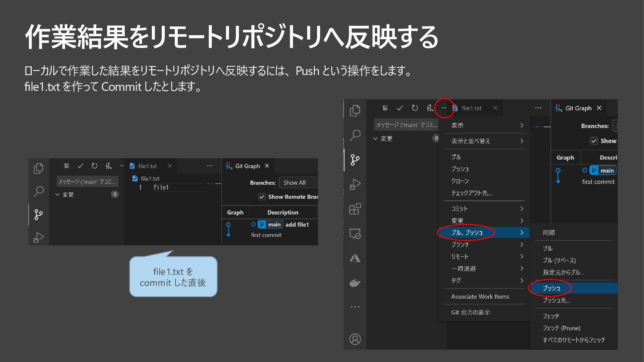Image resolution: width=644 pixels, height=362 pixels.
Task: Open Source Control in right screenshot sidebar
Action: coord(355,160)
